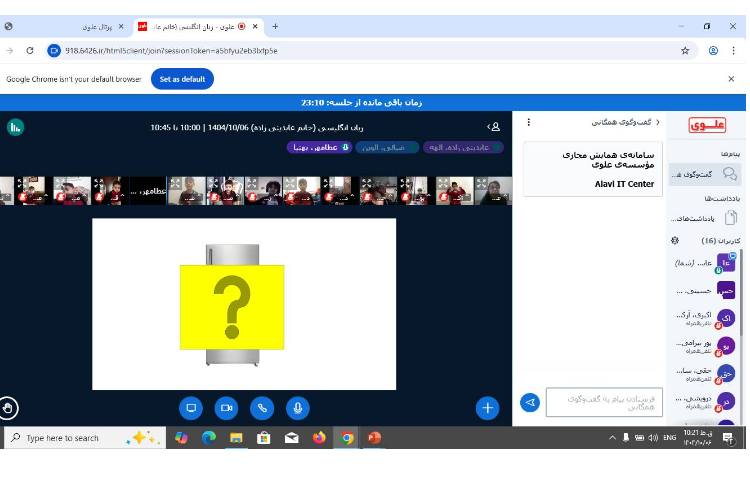Image resolution: width=750 pixels, height=480 pixels.
Task: Toggle the users list panel icon
Action: click(x=494, y=127)
